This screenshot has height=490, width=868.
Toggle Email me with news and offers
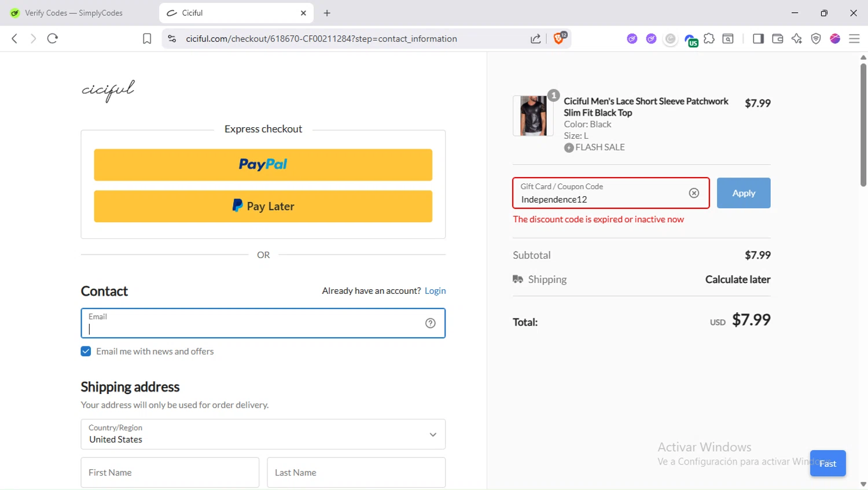[x=86, y=351]
